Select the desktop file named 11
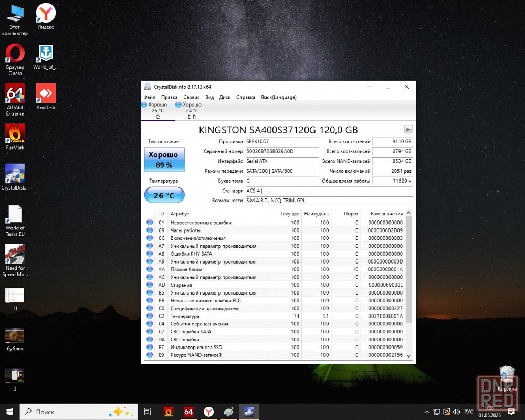 [x=15, y=299]
